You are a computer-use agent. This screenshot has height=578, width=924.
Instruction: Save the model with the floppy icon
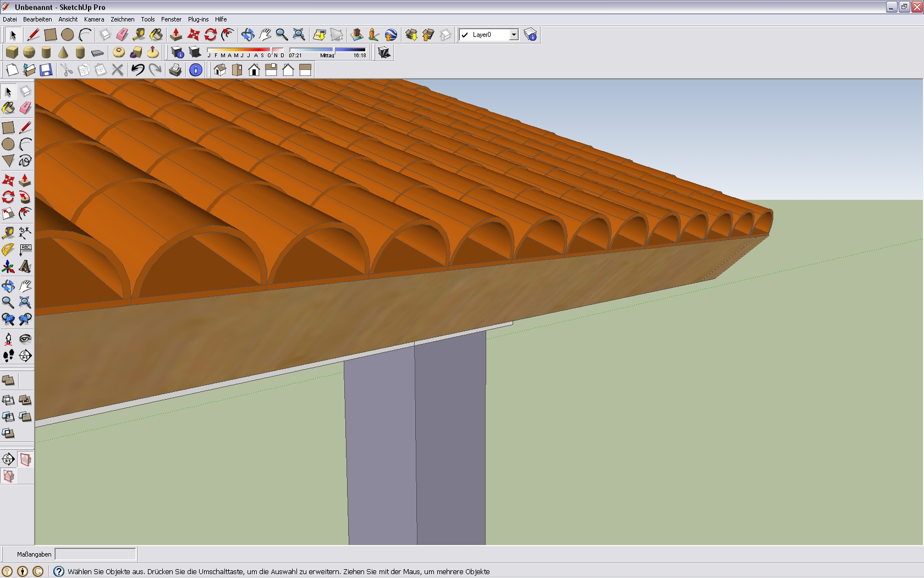46,70
